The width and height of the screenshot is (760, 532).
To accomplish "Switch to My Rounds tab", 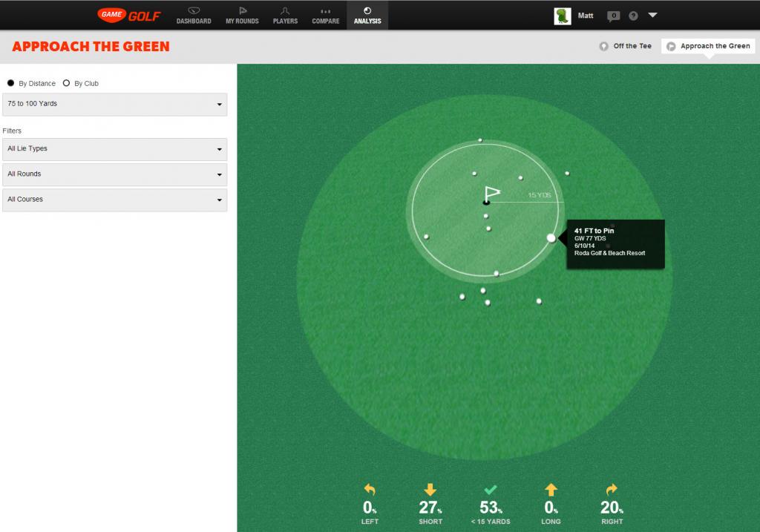I will point(242,16).
